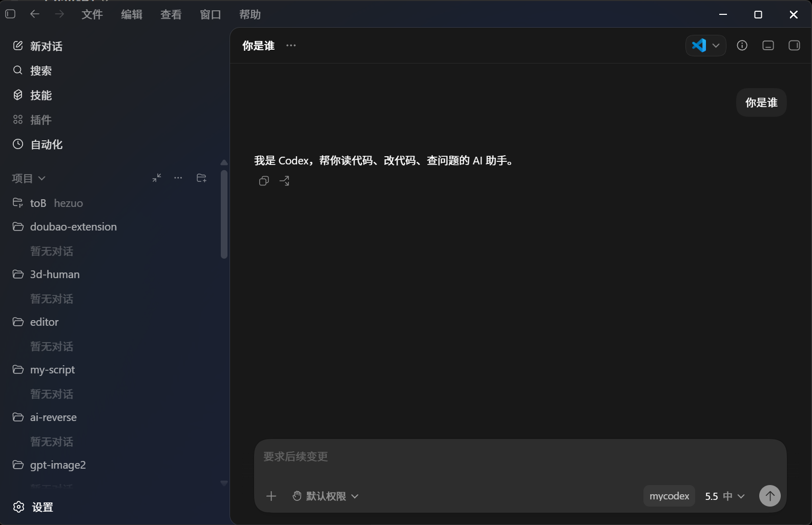Open the 帮助 menu

click(x=250, y=14)
